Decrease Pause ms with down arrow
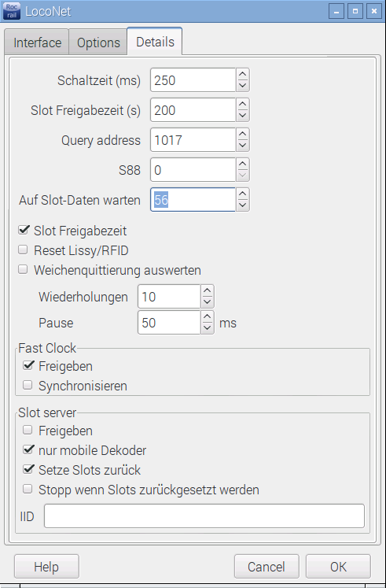The width and height of the screenshot is (386, 588). [207, 328]
